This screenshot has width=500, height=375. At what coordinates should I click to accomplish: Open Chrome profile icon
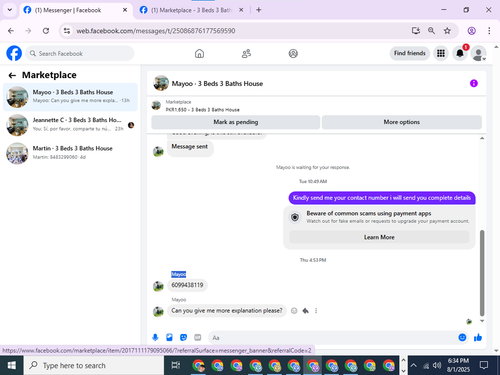click(x=471, y=31)
